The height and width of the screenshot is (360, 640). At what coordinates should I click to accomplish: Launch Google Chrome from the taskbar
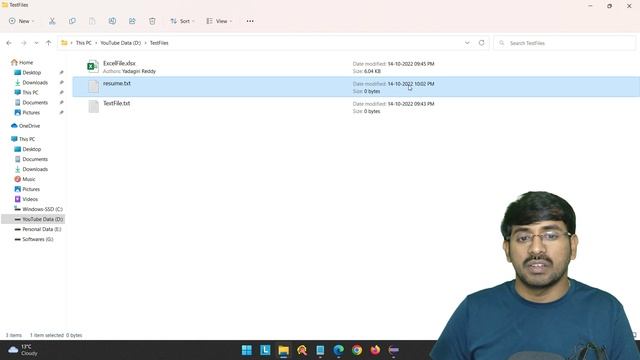pyautogui.click(x=357, y=350)
